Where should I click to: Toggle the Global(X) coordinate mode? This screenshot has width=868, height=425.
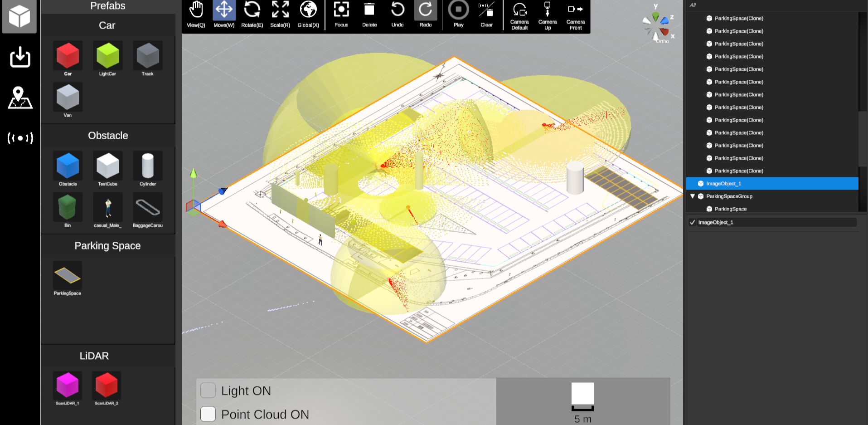click(x=308, y=15)
